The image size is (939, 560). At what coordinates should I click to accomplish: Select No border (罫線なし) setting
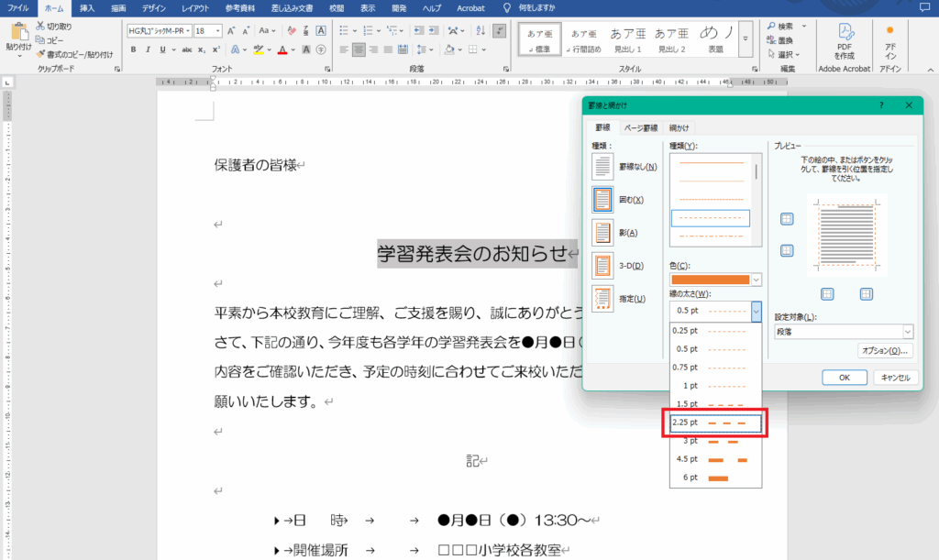pyautogui.click(x=602, y=166)
